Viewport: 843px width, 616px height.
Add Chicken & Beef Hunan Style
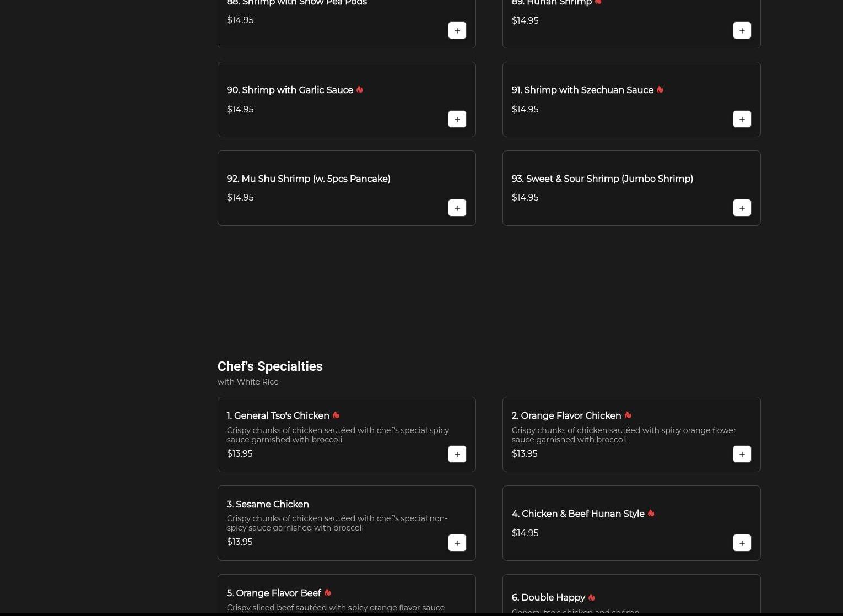(x=742, y=543)
